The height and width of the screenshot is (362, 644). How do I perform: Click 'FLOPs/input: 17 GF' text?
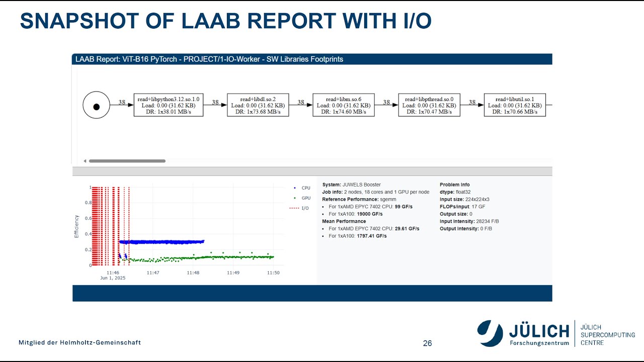(x=462, y=207)
